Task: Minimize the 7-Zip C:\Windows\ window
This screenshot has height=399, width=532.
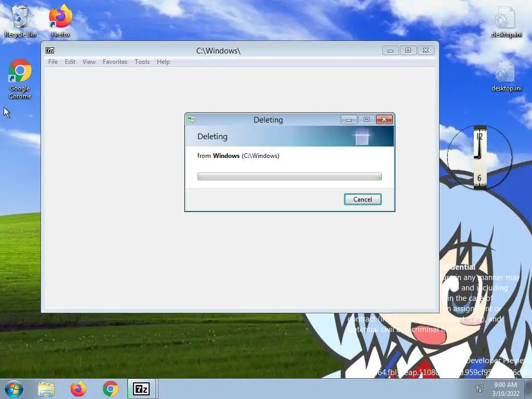Action: click(x=390, y=50)
